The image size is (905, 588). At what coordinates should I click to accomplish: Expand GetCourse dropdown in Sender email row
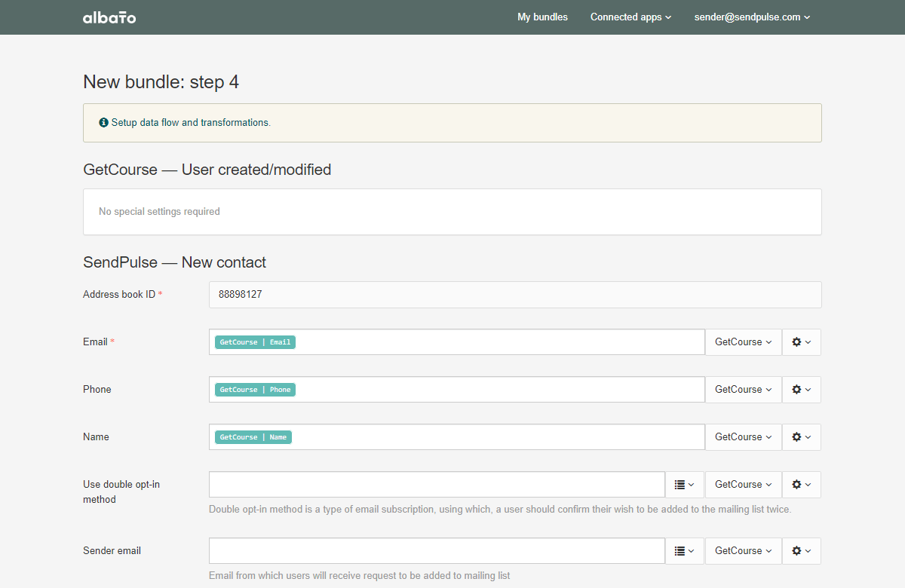[x=743, y=551]
